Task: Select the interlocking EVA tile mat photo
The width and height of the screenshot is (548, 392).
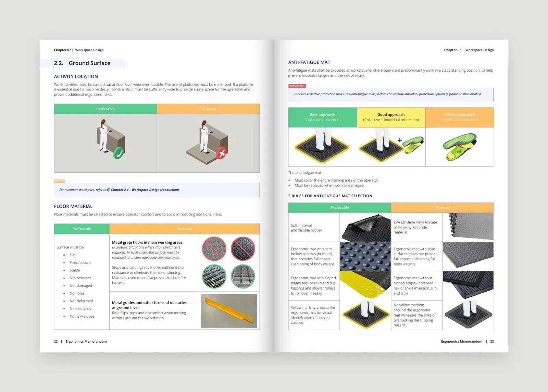Action: [468, 227]
